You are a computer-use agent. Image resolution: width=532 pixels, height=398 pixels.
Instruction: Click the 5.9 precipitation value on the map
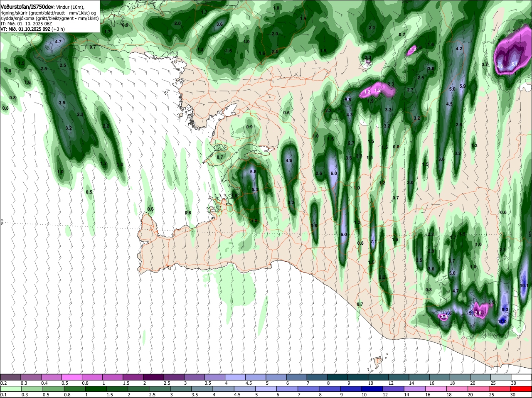[463, 86]
